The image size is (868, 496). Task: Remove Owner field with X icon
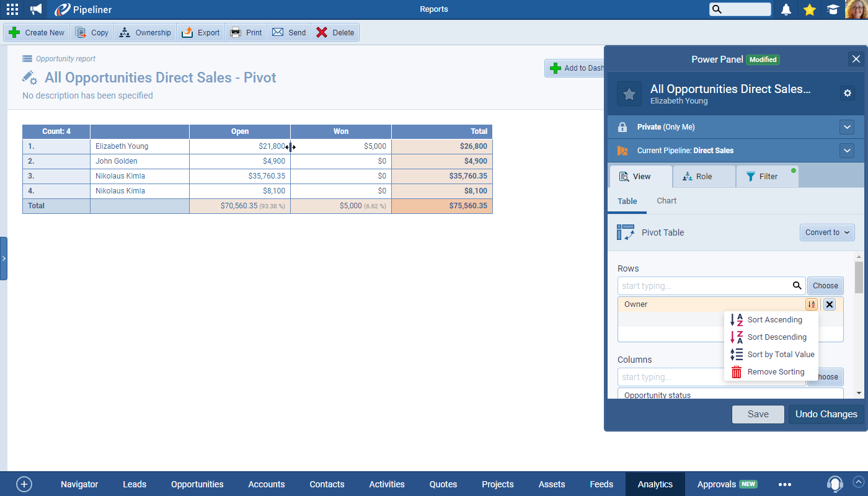coord(830,304)
